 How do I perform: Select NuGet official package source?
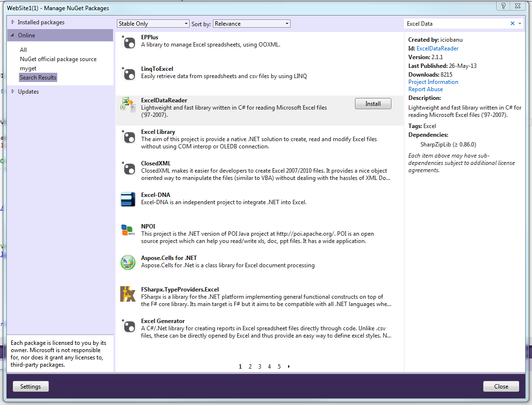(58, 59)
